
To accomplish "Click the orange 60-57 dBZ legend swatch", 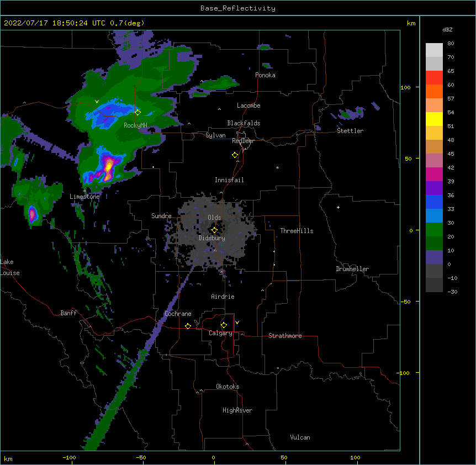I will point(434,91).
